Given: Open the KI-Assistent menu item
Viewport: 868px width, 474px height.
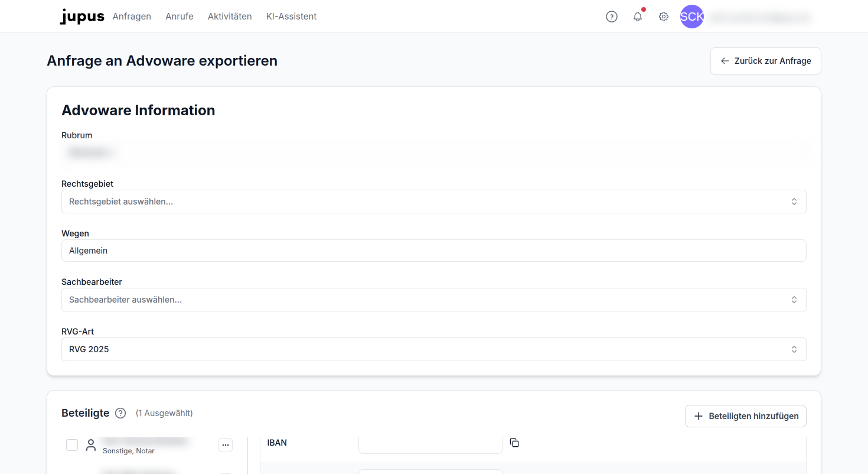Looking at the screenshot, I should click(292, 17).
